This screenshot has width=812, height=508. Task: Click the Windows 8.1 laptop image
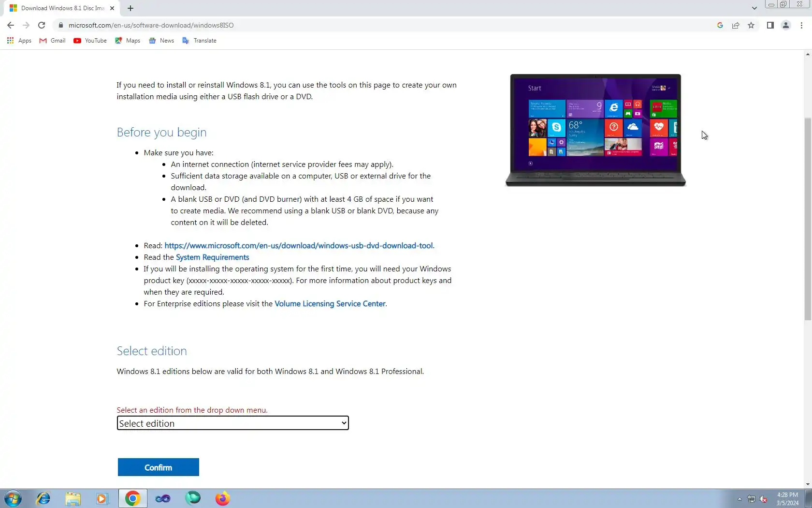(x=595, y=130)
